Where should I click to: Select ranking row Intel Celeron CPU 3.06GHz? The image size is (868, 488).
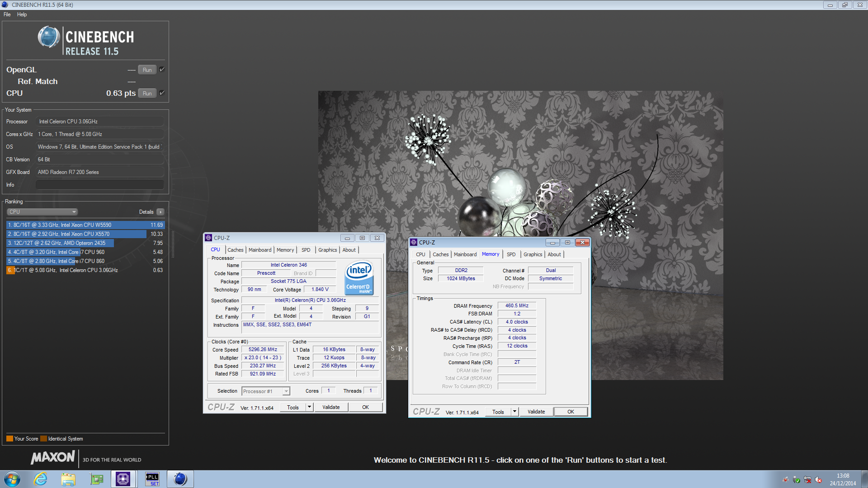pos(85,270)
